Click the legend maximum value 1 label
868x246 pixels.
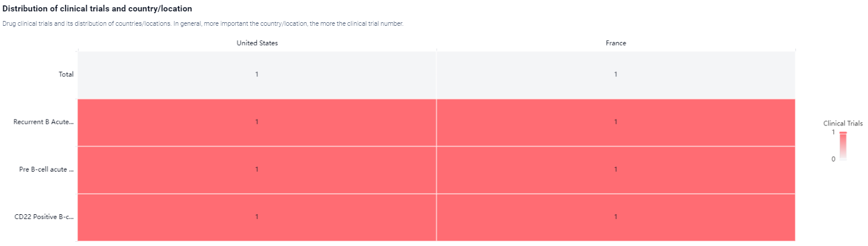[x=833, y=132]
